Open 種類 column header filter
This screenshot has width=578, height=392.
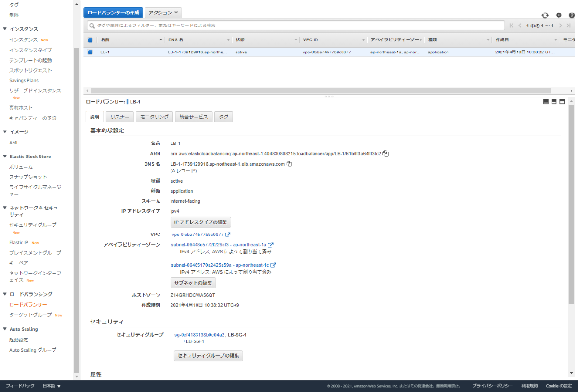[x=488, y=40]
